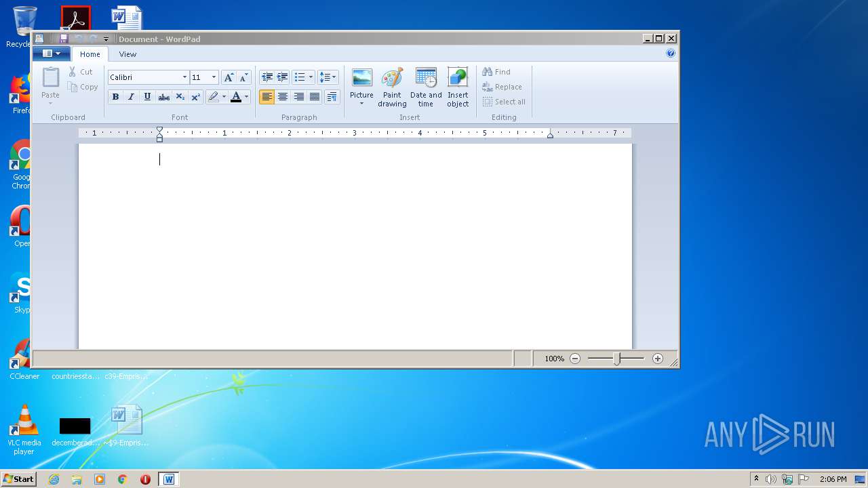Toggle bold formatting
The image size is (868, 488).
tap(115, 97)
